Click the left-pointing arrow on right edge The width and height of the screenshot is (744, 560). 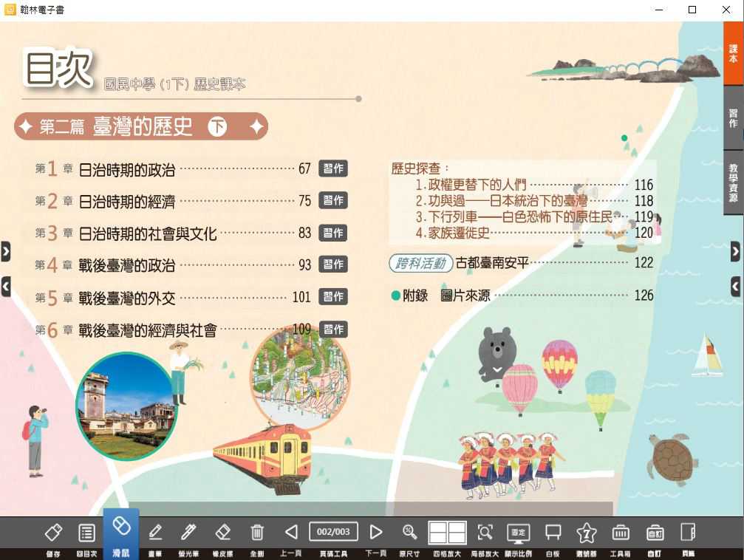(x=735, y=287)
